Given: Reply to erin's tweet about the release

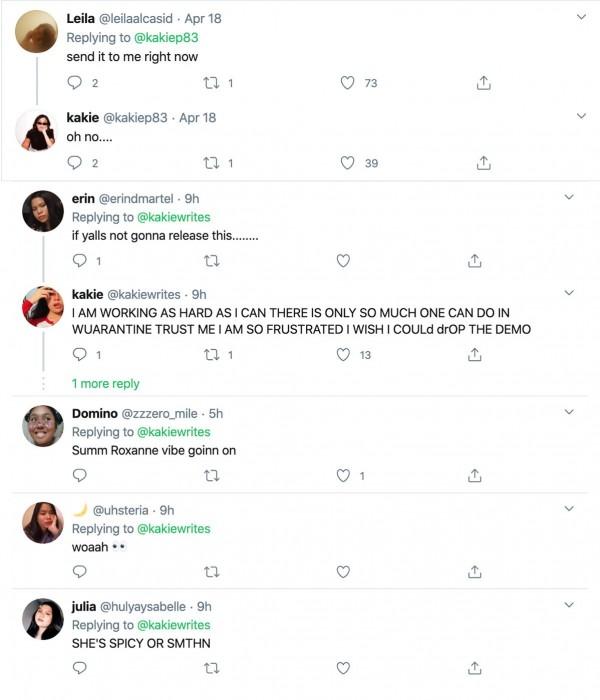Looking at the screenshot, I should click(80, 261).
